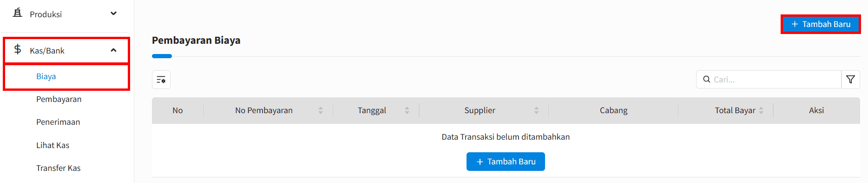Click the Kas/Bank dollar icon
The height and width of the screenshot is (183, 868).
click(18, 49)
